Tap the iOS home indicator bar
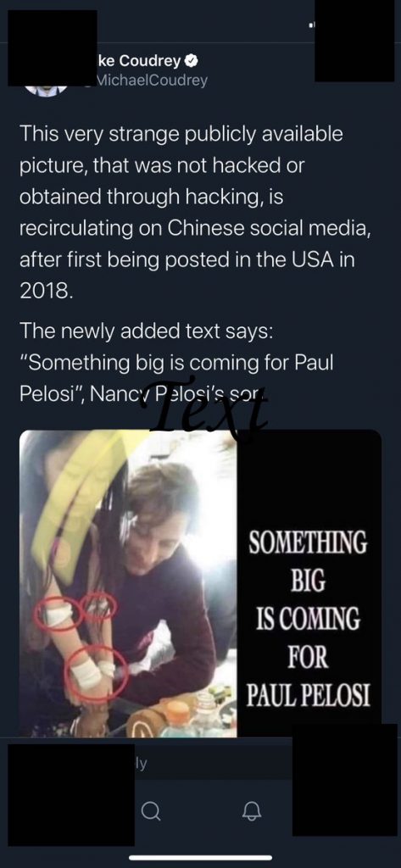 point(200,858)
